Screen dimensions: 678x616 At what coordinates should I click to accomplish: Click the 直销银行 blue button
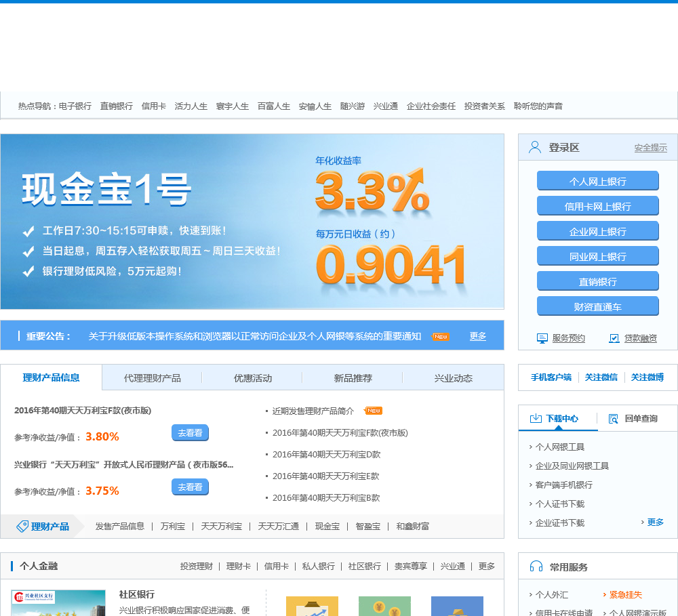coord(597,281)
